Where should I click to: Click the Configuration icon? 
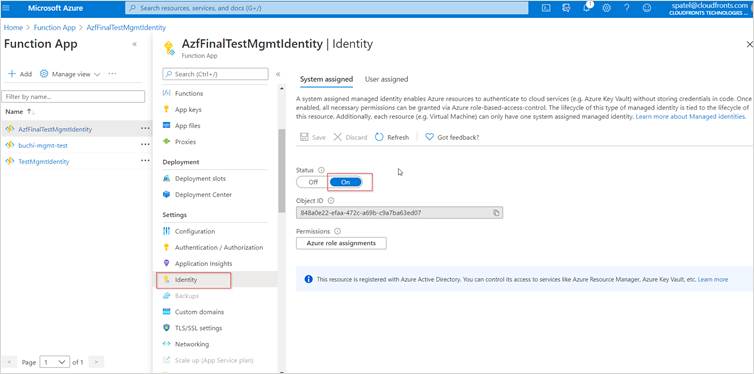(167, 231)
